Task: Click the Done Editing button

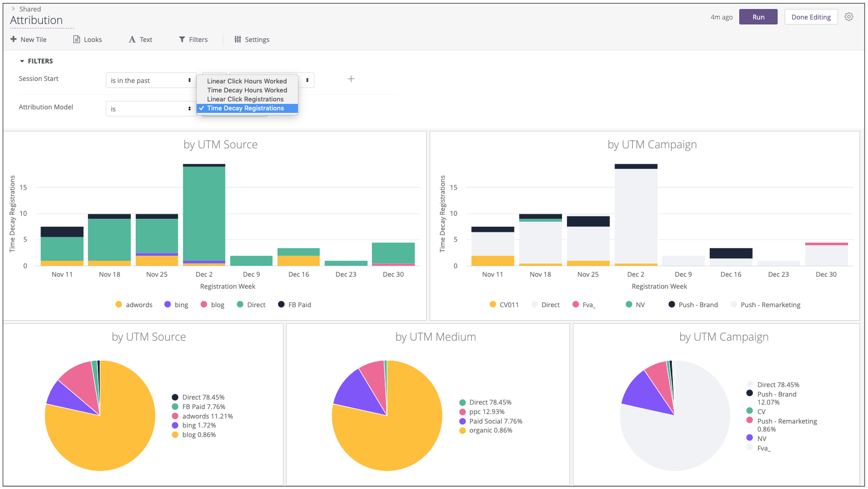Action: (811, 17)
